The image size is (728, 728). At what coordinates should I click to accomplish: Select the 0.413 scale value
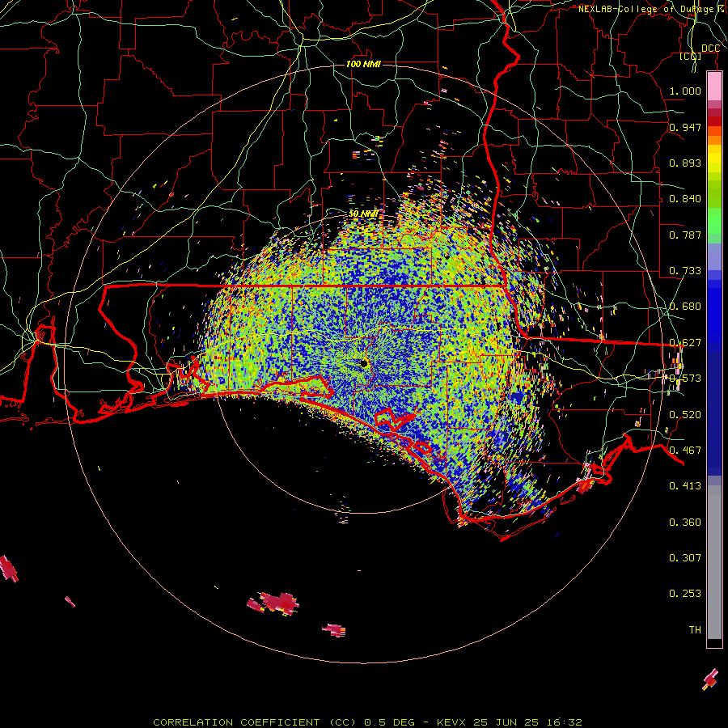click(685, 486)
